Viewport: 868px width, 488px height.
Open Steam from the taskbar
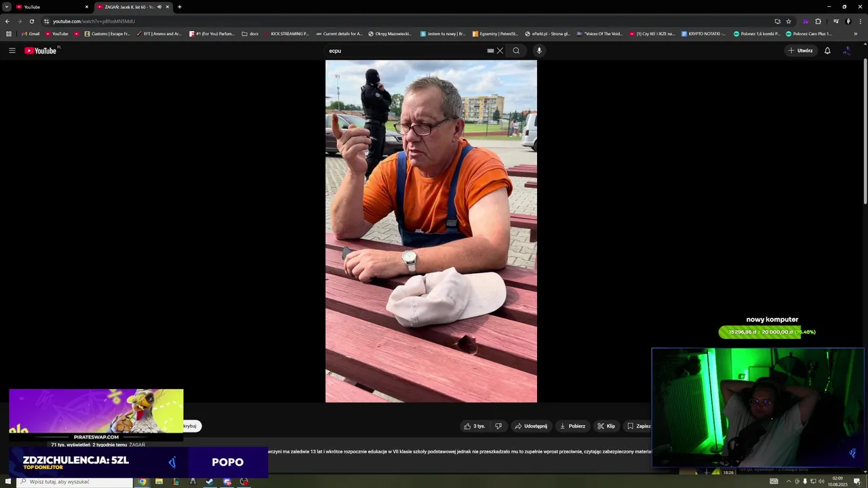point(210,482)
